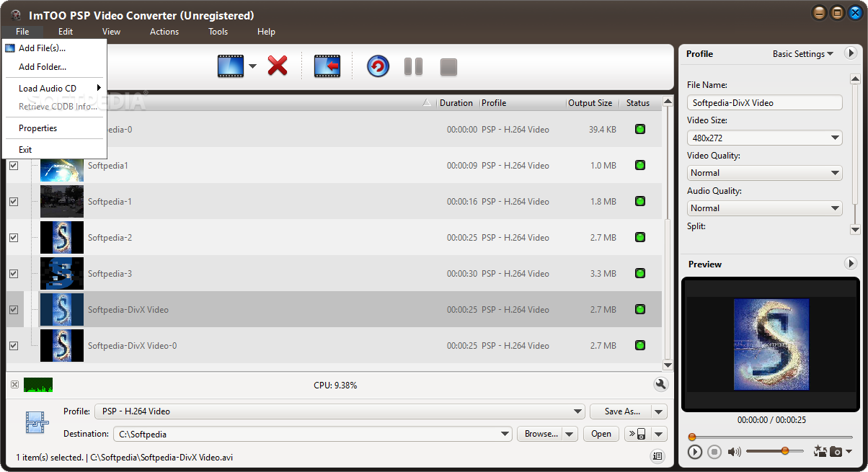Uncheck the Softpedia-2 row checkbox

tap(14, 237)
